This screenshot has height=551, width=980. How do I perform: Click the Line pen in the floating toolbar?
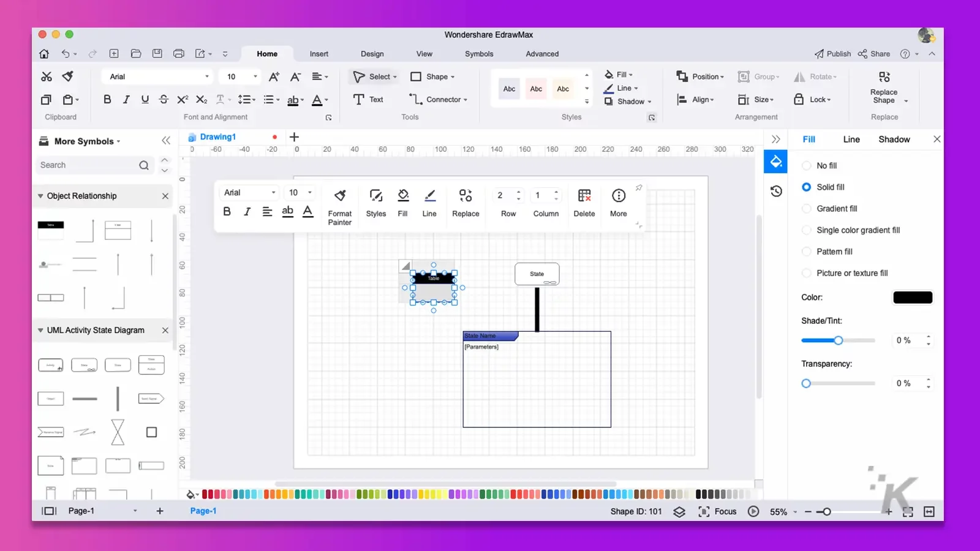(x=429, y=203)
